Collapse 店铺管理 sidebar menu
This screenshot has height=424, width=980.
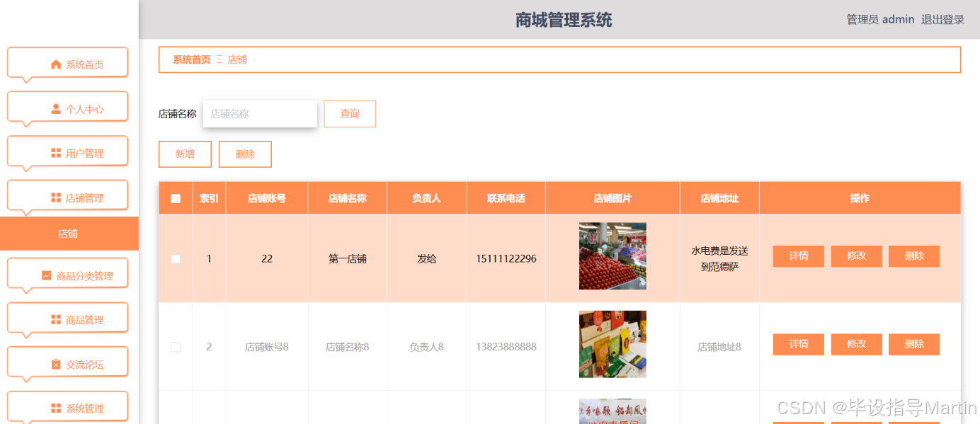(x=67, y=195)
